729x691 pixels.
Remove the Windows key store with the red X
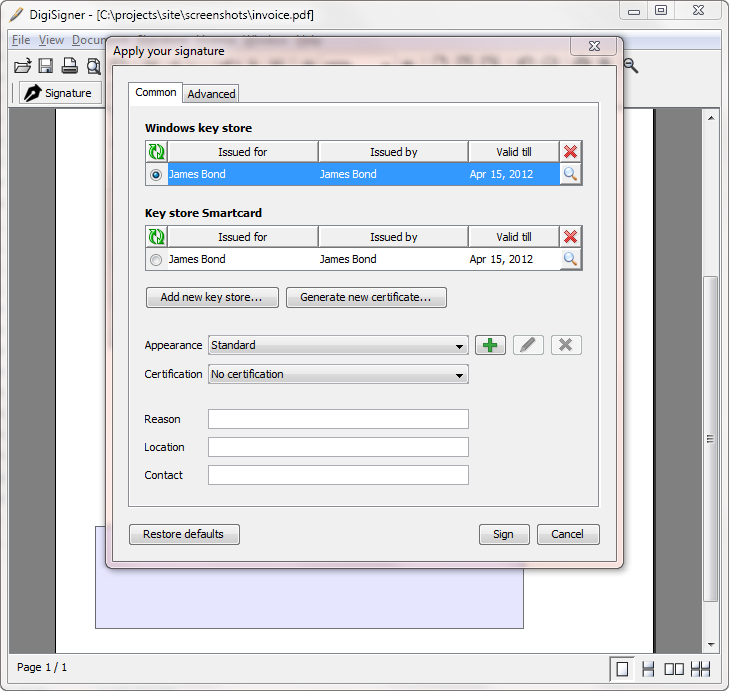click(x=570, y=152)
